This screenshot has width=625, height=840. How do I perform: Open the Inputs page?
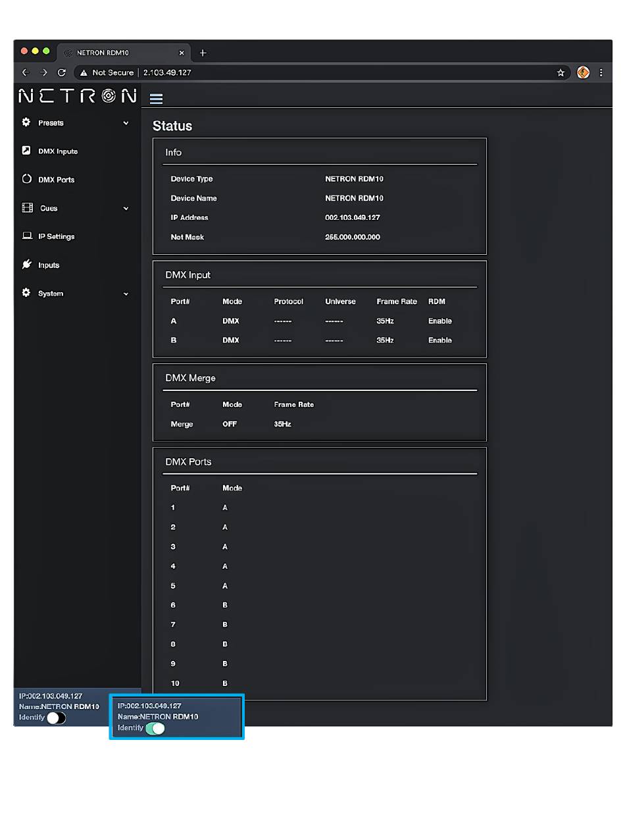[49, 265]
